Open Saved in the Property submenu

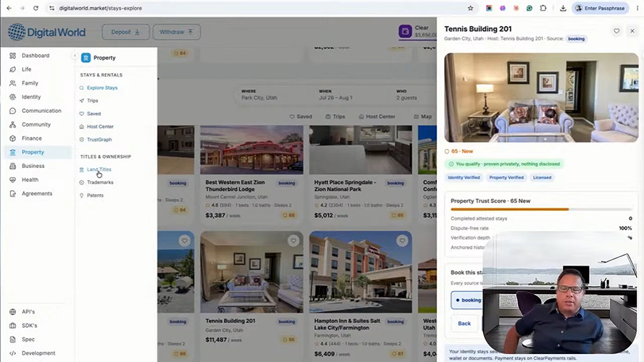[x=93, y=114]
